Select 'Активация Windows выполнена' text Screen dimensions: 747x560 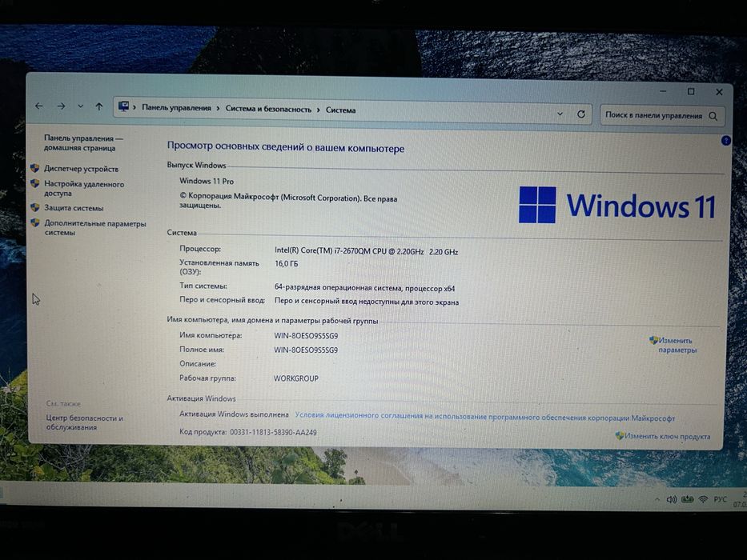pyautogui.click(x=234, y=414)
